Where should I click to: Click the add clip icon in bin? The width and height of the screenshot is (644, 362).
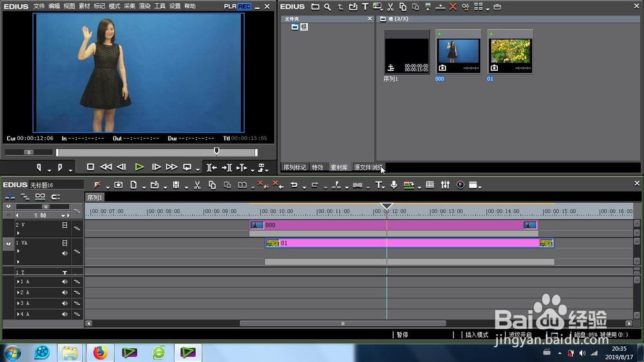(353, 6)
